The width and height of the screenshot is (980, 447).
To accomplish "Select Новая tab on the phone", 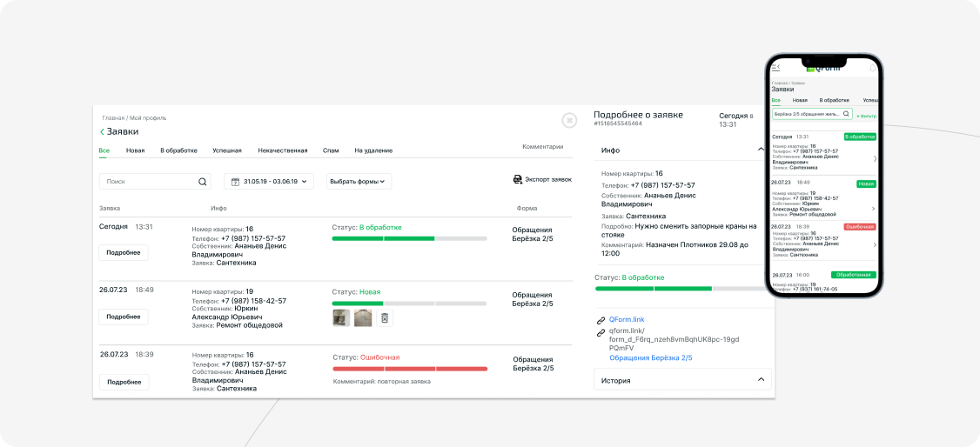I will tap(800, 100).
